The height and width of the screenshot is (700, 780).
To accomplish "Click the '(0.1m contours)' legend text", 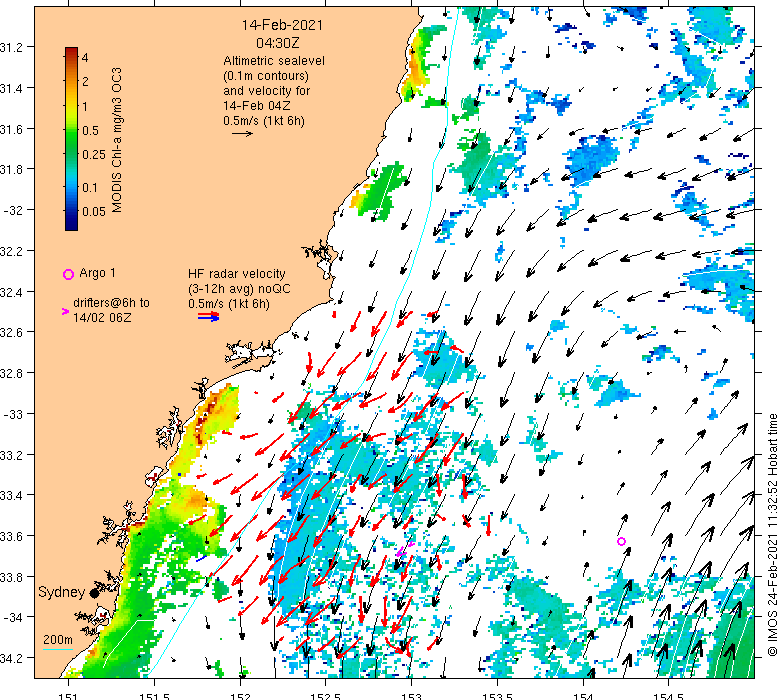I will click(266, 76).
